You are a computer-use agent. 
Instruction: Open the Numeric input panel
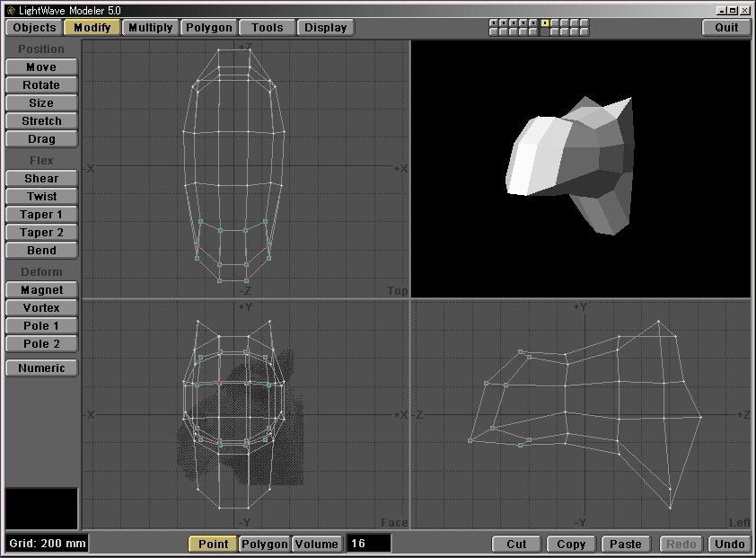pos(41,368)
